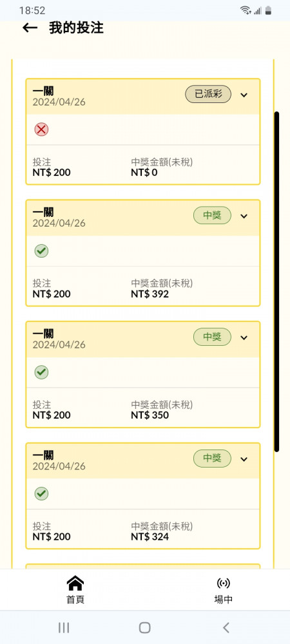
Task: Open the 首頁 home icon
Action: pyautogui.click(x=75, y=583)
